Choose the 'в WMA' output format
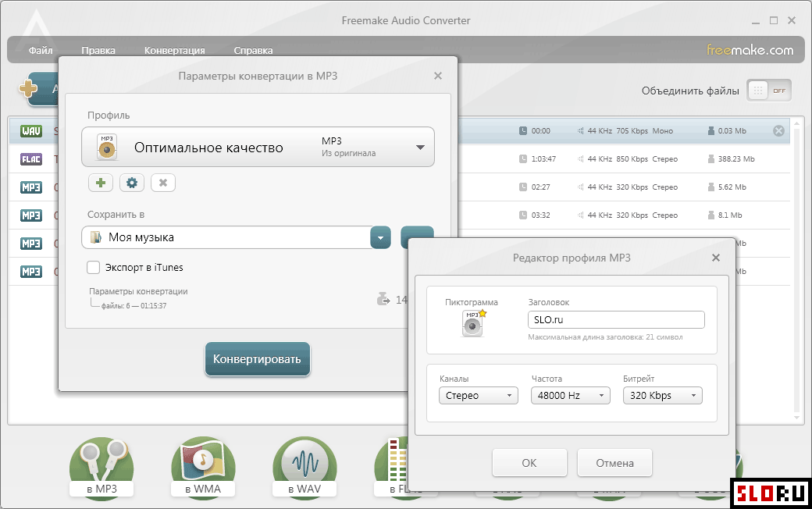The width and height of the screenshot is (812, 509). point(203,468)
